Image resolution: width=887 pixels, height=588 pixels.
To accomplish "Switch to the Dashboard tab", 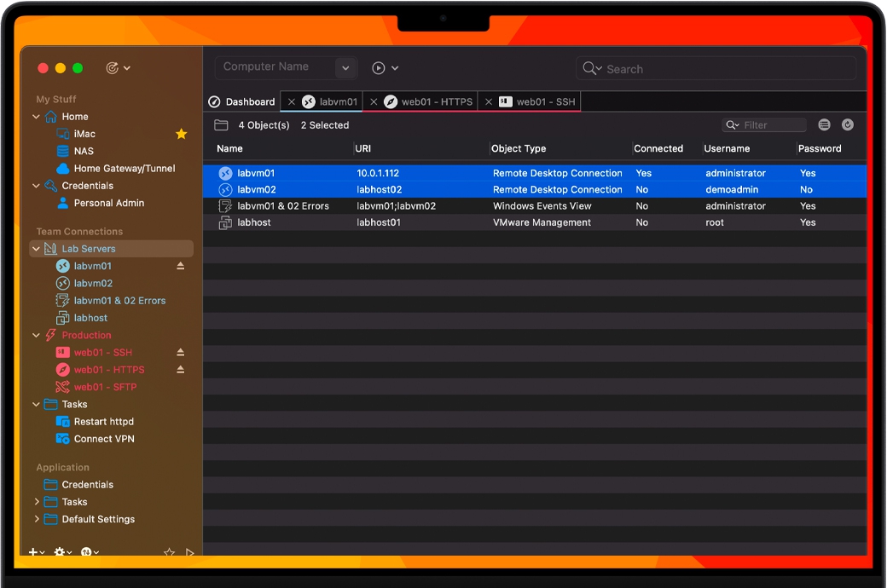I will click(241, 101).
